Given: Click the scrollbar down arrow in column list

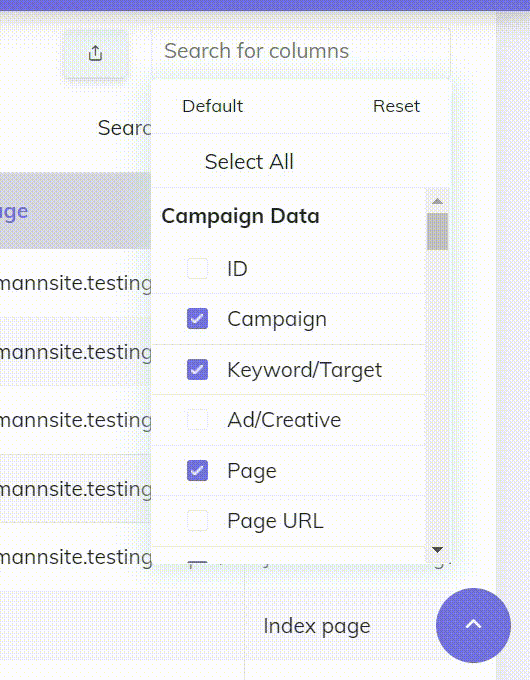Looking at the screenshot, I should 437,550.
